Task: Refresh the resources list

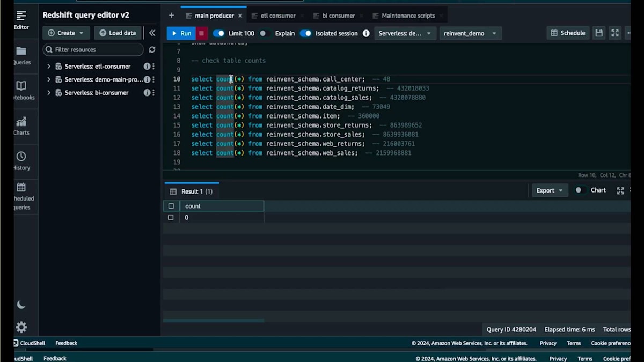Action: click(152, 49)
